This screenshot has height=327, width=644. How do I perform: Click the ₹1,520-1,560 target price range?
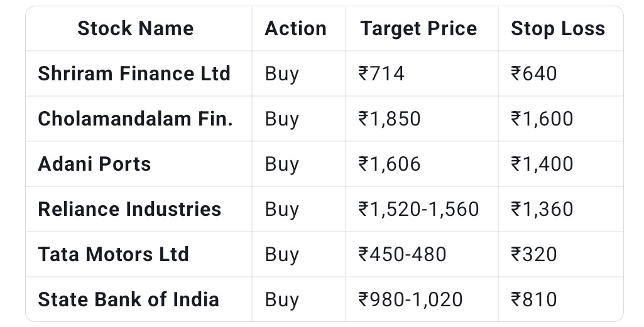(x=418, y=209)
